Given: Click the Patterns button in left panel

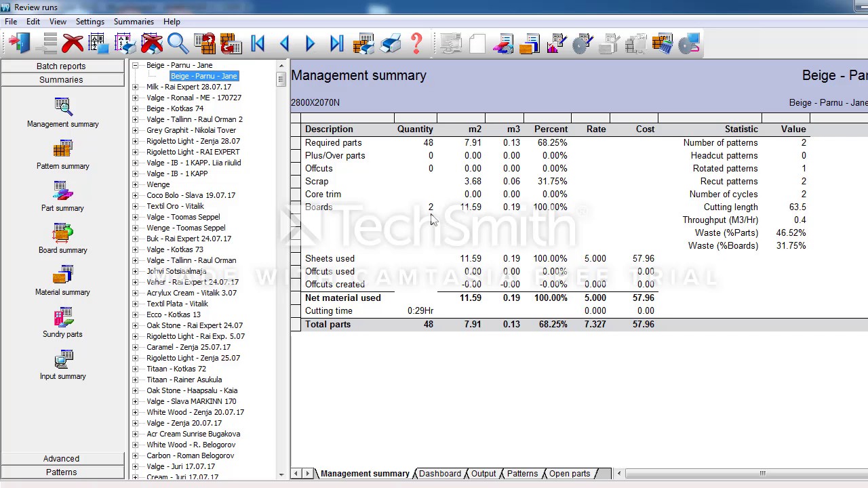Looking at the screenshot, I should (x=61, y=472).
